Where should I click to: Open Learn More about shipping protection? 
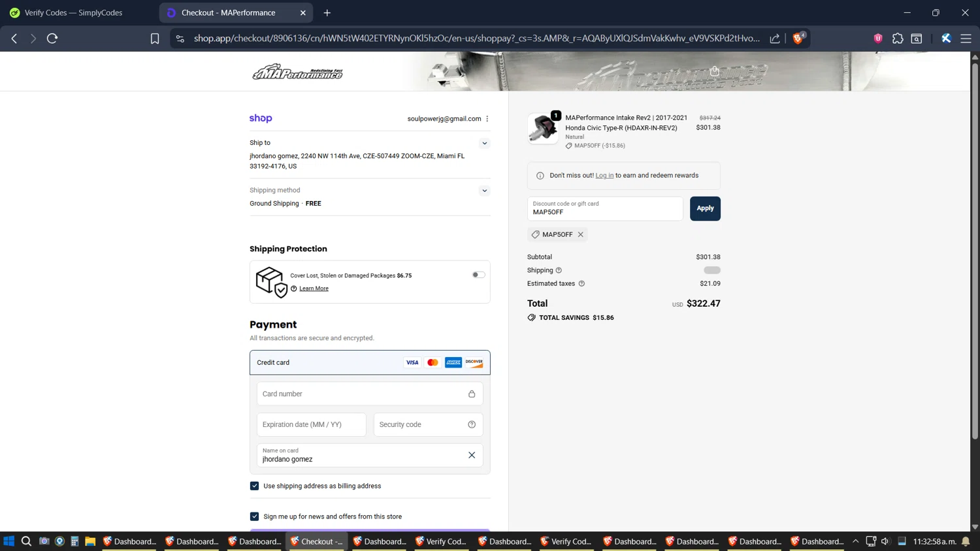click(x=314, y=289)
